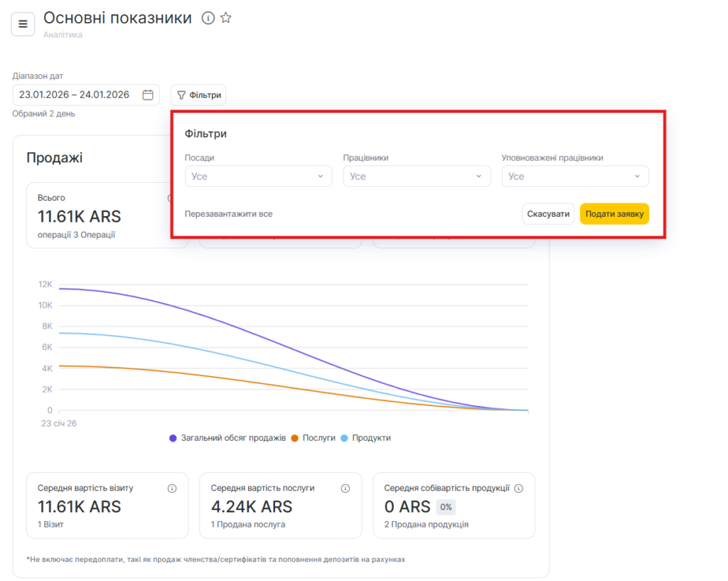The height and width of the screenshot is (581, 728).
Task: Click info icon on Середня вартість послуги card
Action: [x=346, y=489]
